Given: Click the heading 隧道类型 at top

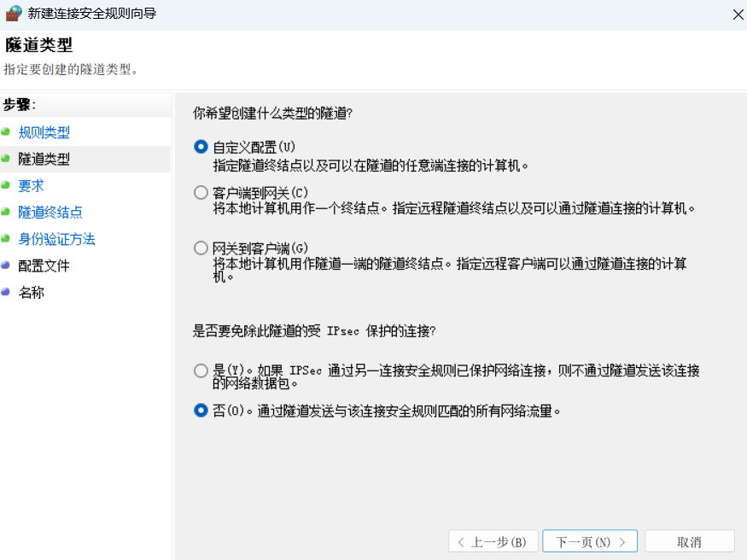Looking at the screenshot, I should coord(38,45).
